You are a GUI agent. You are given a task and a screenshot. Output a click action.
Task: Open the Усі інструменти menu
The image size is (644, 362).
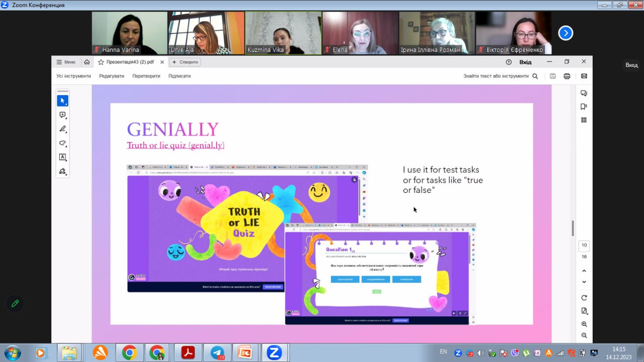(73, 76)
